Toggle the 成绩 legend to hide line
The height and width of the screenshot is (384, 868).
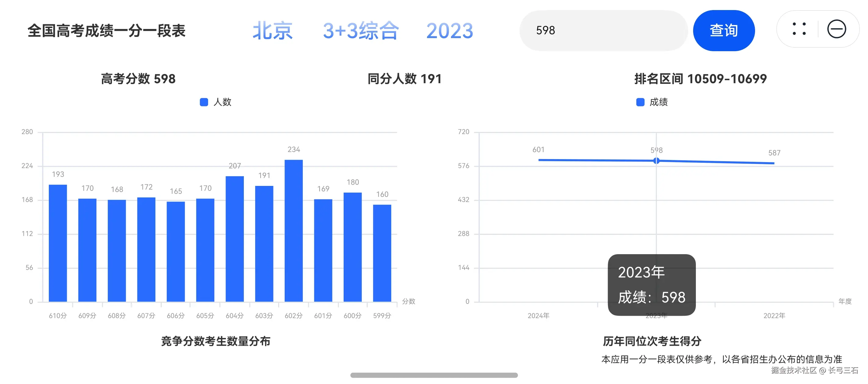coord(650,101)
